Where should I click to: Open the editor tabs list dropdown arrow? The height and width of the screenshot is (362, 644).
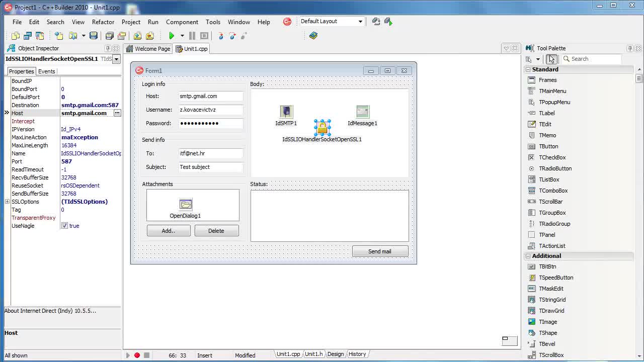pos(506,48)
